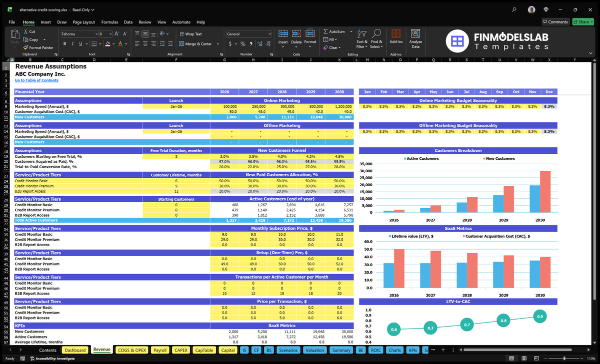Click the Borders icon
Screen dimensions: 600x364
point(93,44)
